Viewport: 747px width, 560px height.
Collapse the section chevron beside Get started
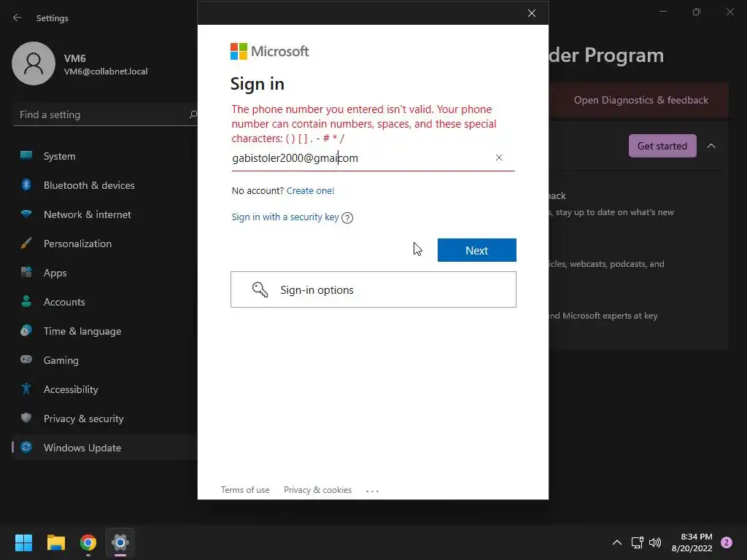click(x=711, y=146)
